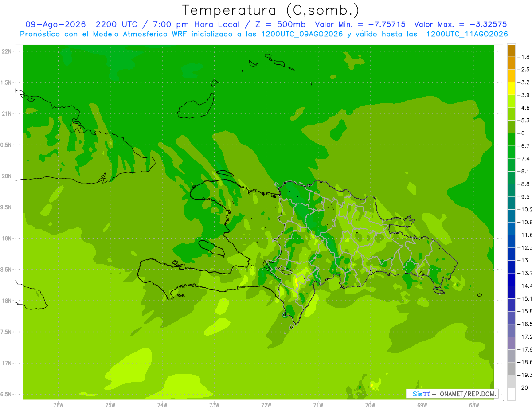
Task: Pick the amber swatch between -2.5 and -3.2
Action: (x=511, y=76)
